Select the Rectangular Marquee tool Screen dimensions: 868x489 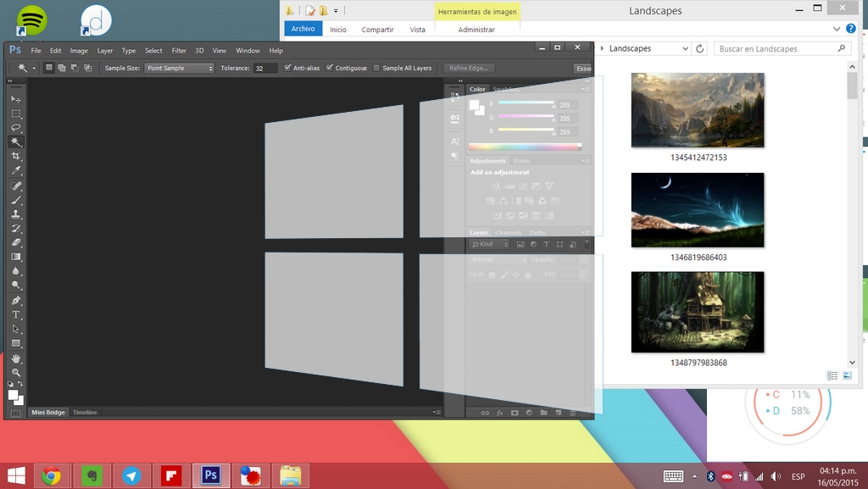click(16, 114)
